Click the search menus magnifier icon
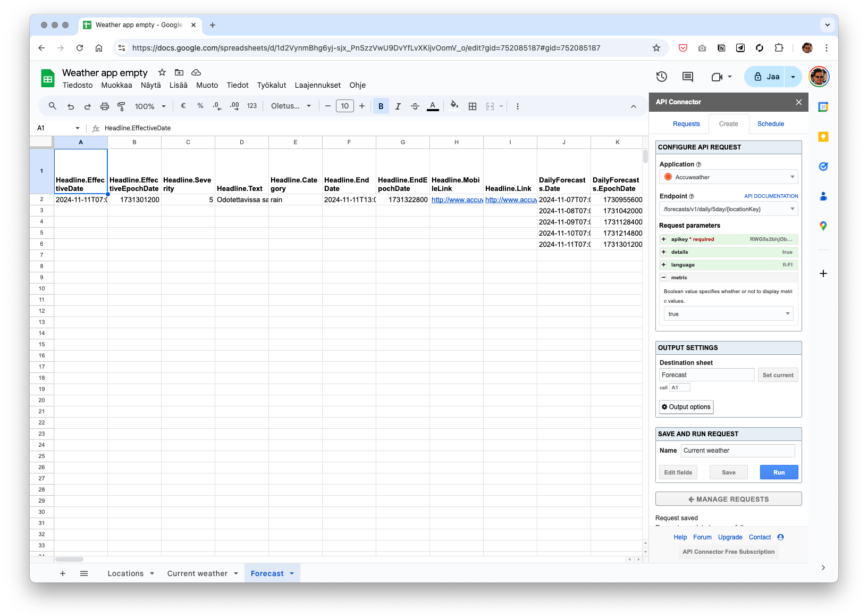Screen dimensions: 868x616 (53, 106)
